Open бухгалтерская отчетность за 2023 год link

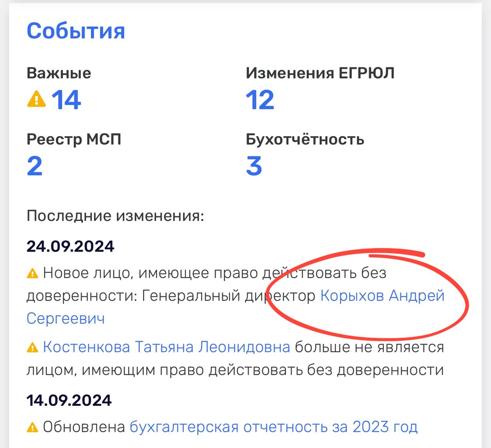point(274,427)
